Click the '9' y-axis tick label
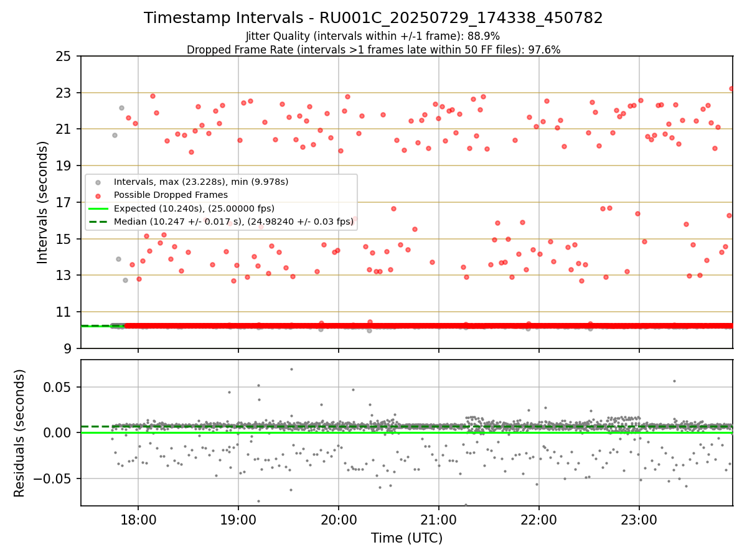The image size is (747, 560). (67, 348)
